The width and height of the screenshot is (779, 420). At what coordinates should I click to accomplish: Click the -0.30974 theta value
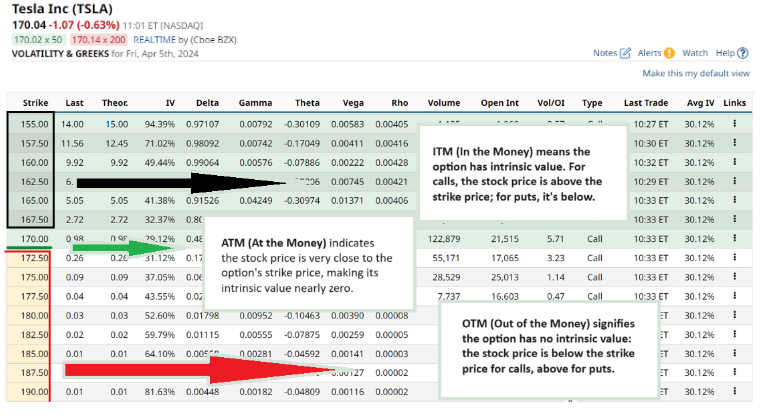click(302, 200)
